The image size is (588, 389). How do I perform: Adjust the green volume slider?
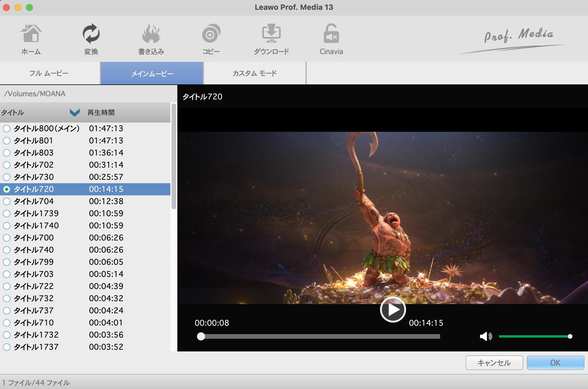[x=535, y=336]
